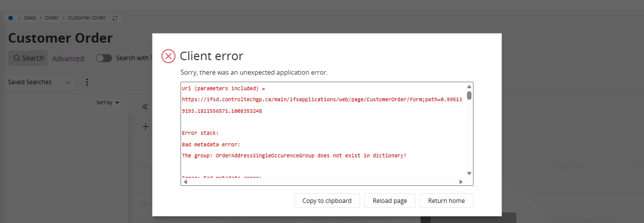Click 'Bad metadata error:' text line
The image size is (644, 223).
(211, 144)
